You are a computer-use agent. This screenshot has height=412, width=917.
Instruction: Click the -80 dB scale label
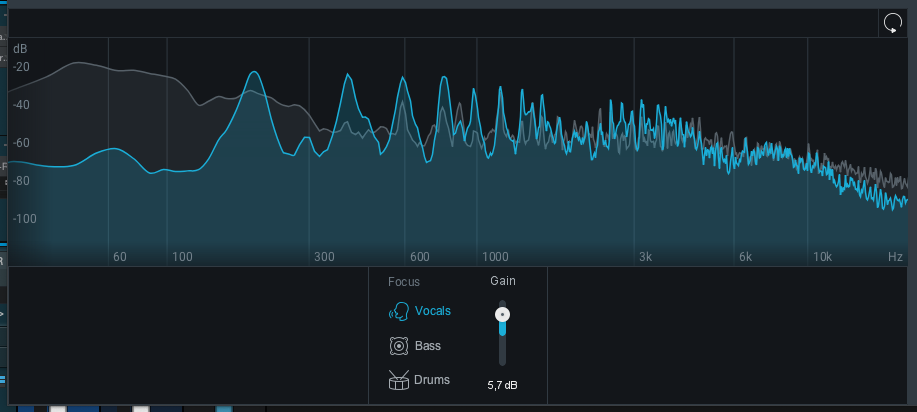(21, 181)
